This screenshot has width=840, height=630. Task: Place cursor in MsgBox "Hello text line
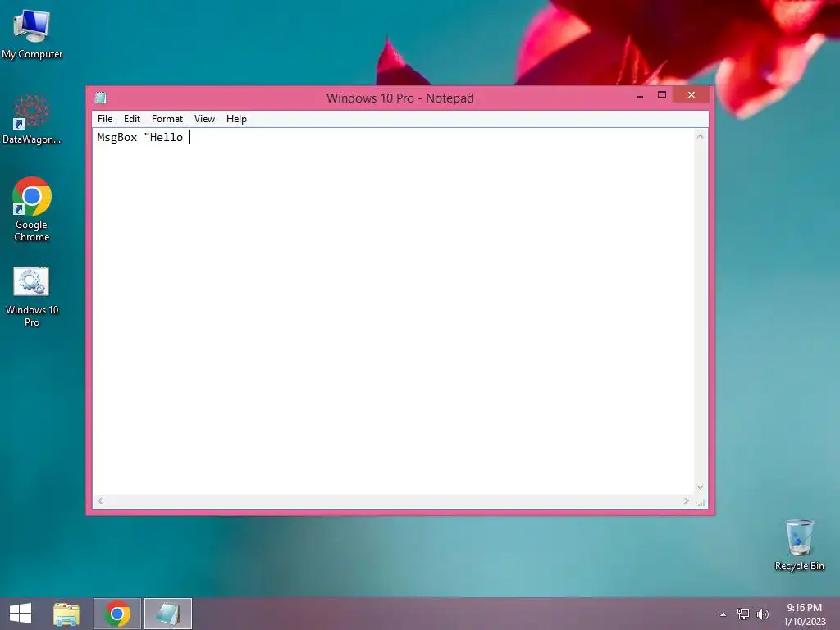[139, 138]
